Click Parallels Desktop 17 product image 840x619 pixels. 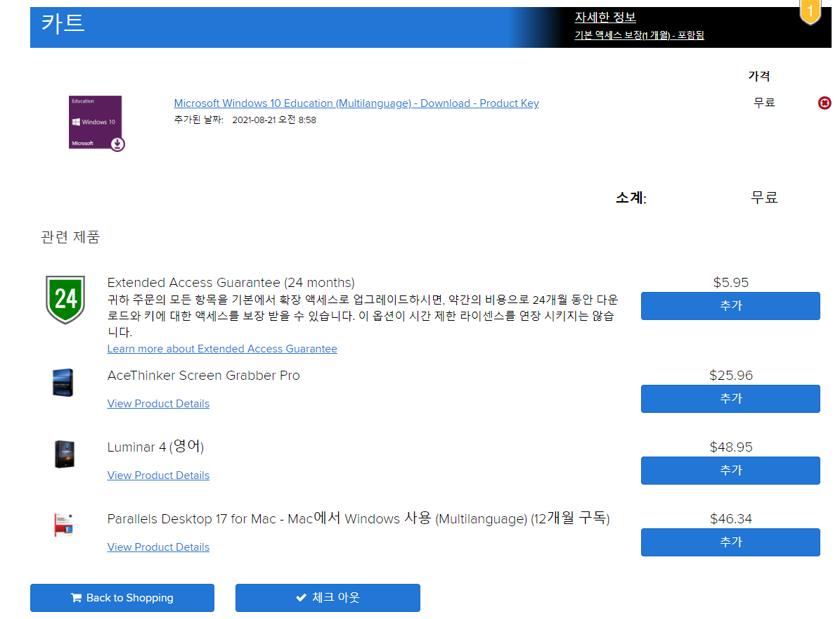point(63,525)
